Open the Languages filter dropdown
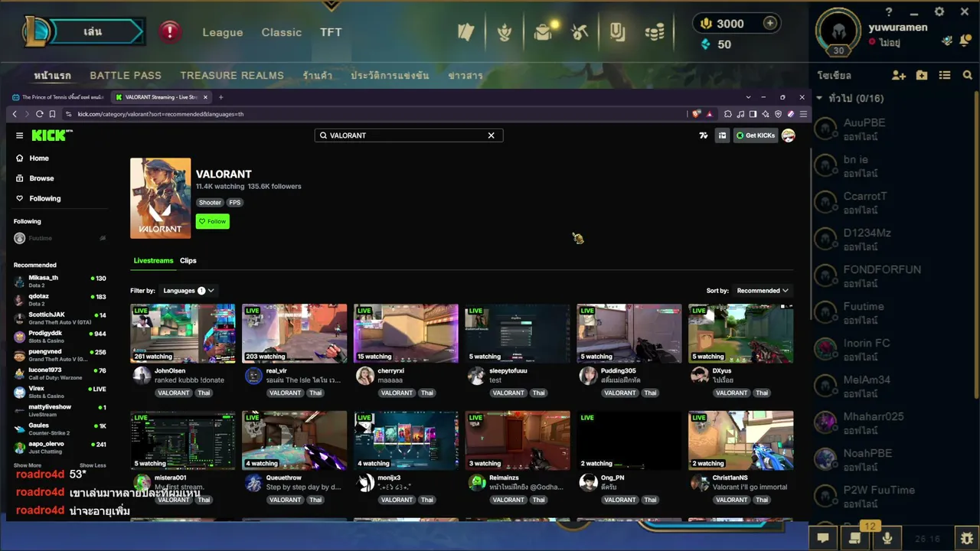The image size is (980, 551). pos(188,291)
